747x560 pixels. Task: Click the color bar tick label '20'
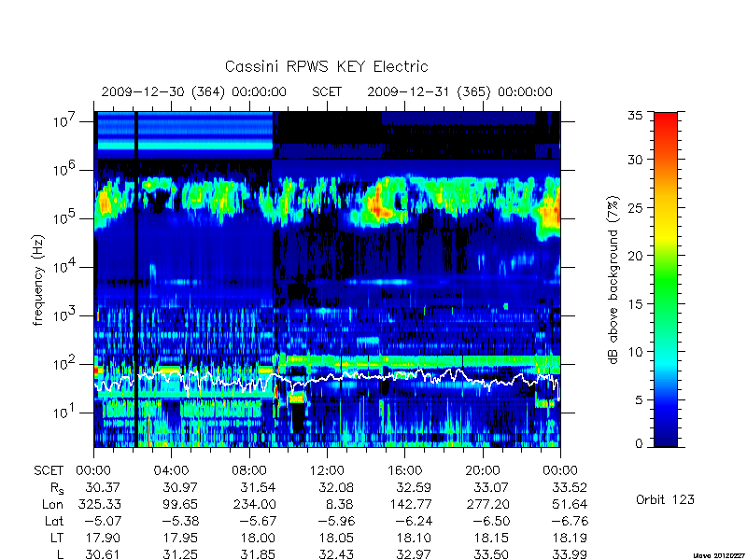(635, 255)
